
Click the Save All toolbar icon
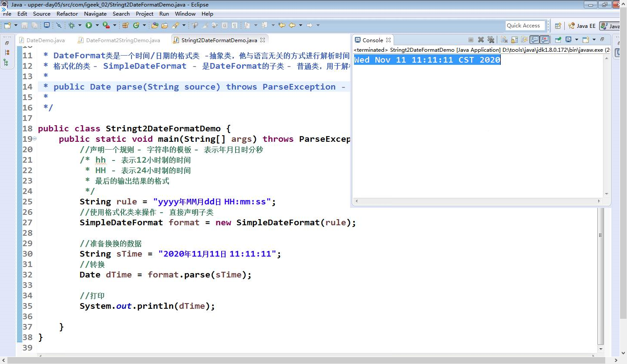click(34, 25)
